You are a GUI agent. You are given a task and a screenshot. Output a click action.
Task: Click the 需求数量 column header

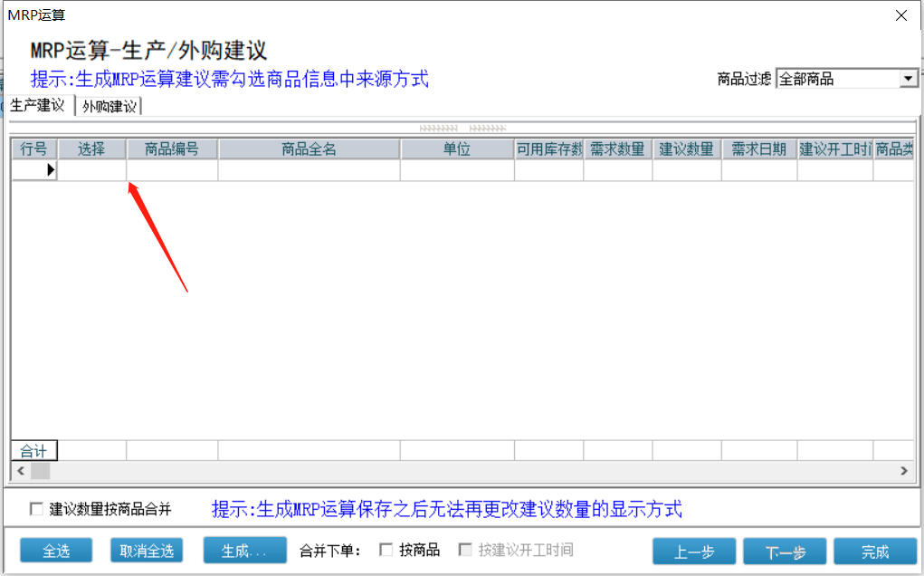tap(617, 149)
